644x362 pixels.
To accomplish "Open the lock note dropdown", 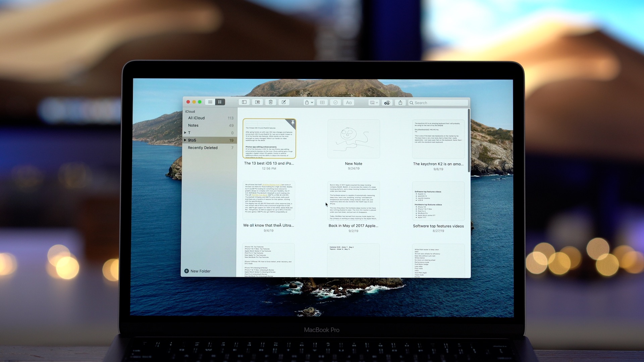I will [x=308, y=102].
